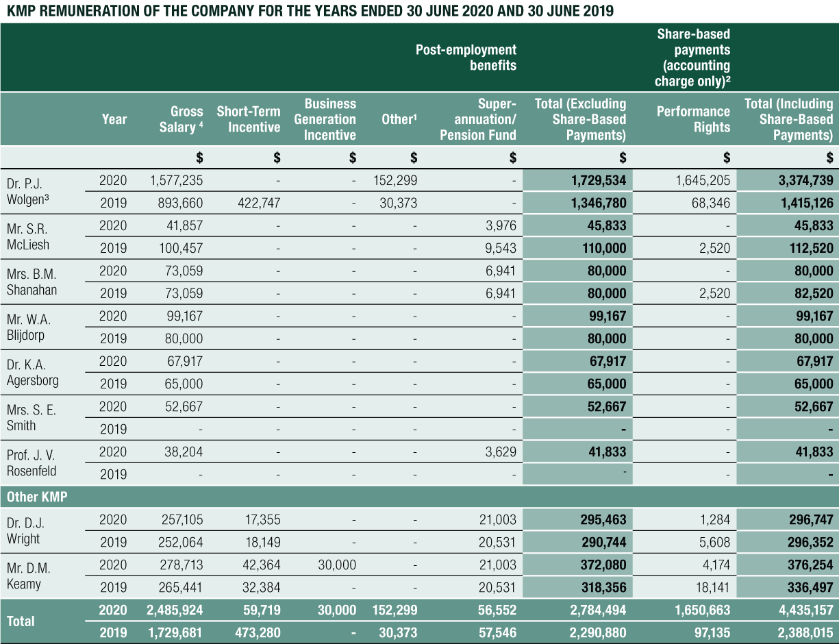The height and width of the screenshot is (644, 839).
Task: Click the table title about KMP remuneration
Action: click(307, 11)
